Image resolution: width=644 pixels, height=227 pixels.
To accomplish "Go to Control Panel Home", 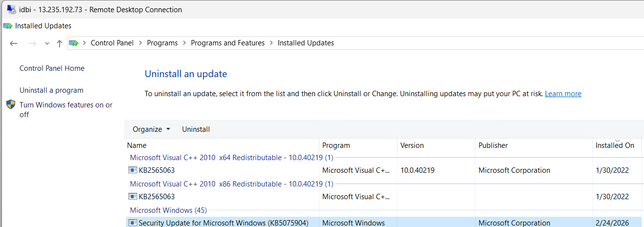I will 52,68.
